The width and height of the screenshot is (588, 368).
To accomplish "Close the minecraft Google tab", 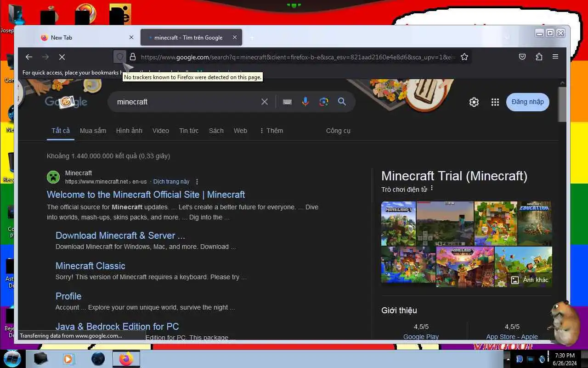I will [x=235, y=38].
